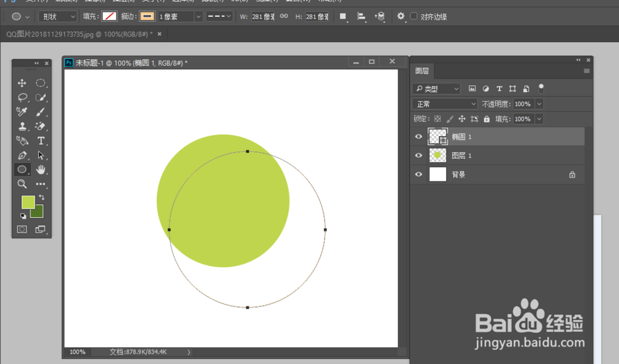Toggle lock transparent pixels

point(438,119)
